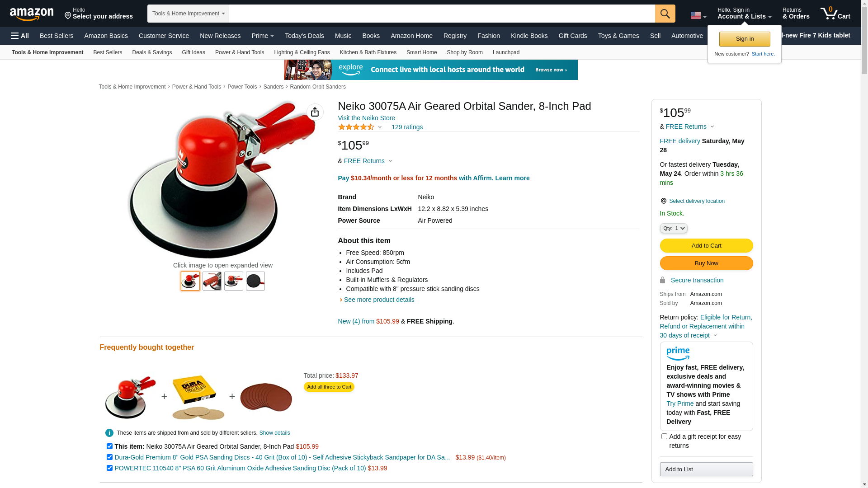Image resolution: width=868 pixels, height=488 pixels.
Task: Click the delivery location pin icon
Action: coord(663,201)
